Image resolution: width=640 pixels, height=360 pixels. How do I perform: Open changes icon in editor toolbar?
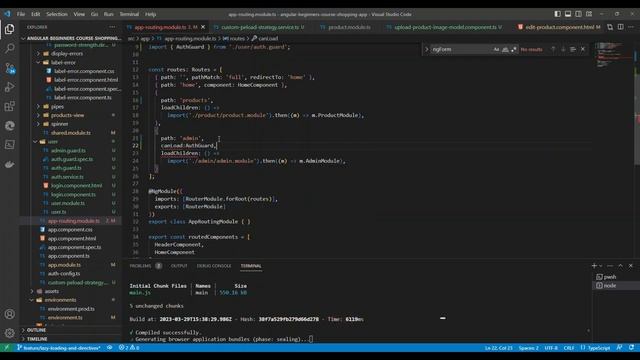[x=610, y=27]
